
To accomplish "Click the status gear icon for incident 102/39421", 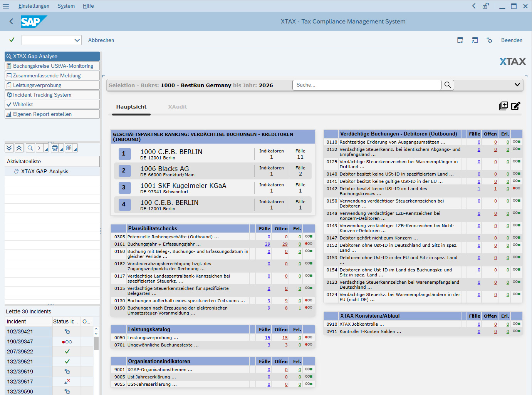I will [67, 331].
